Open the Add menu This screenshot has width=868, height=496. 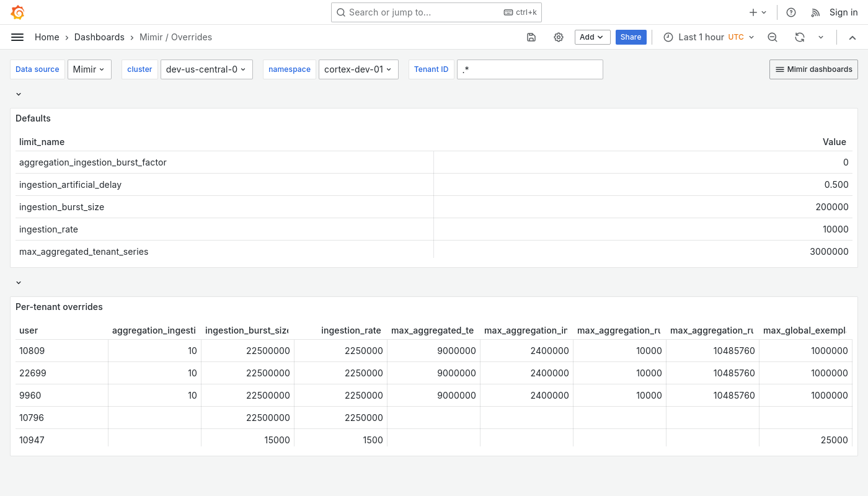(x=591, y=37)
